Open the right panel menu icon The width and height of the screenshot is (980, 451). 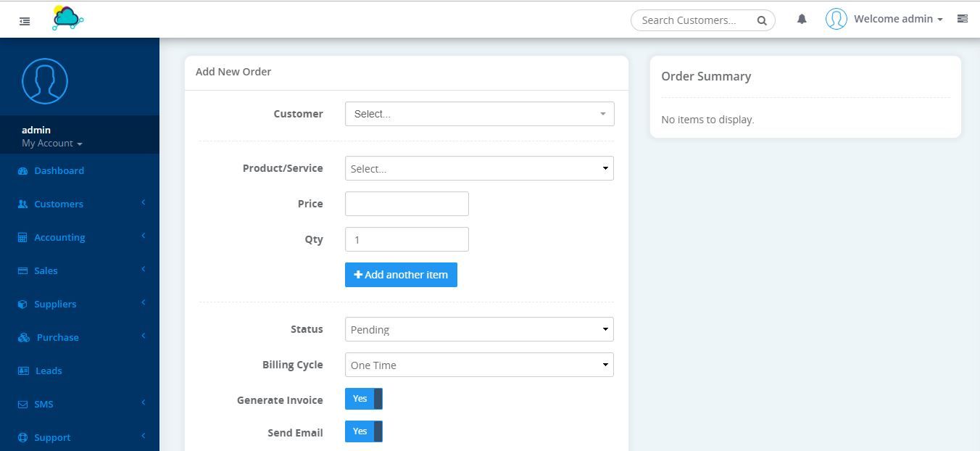(x=963, y=19)
